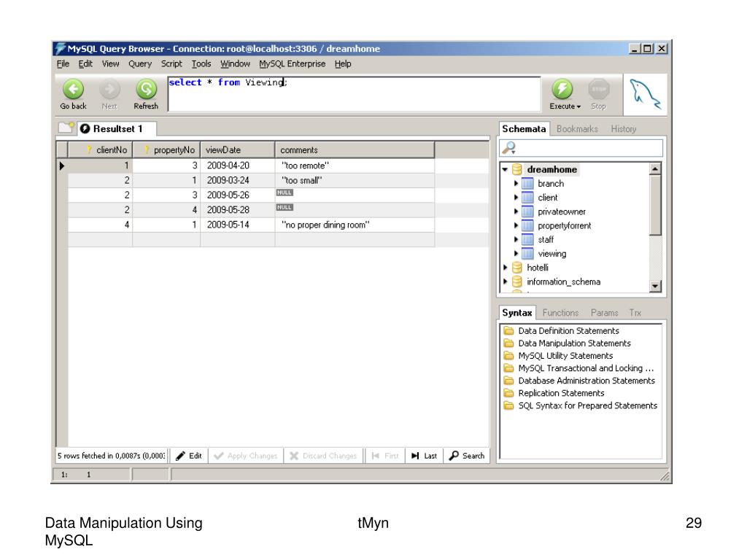The height and width of the screenshot is (560, 747).
Task: Select the Resultset 1 tab
Action: 117,128
